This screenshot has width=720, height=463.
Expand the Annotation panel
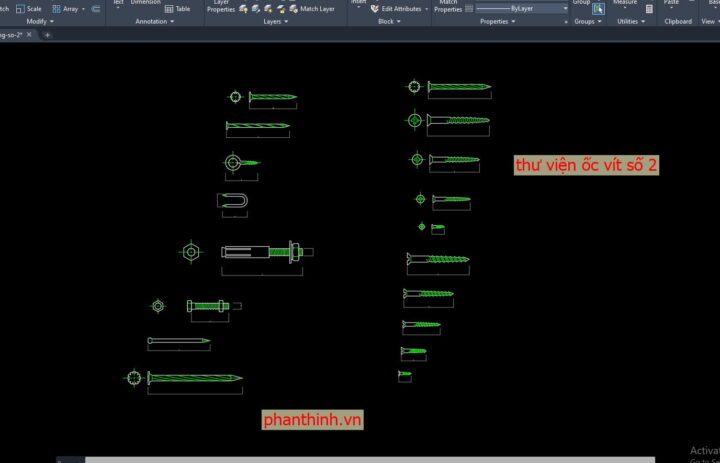point(154,21)
